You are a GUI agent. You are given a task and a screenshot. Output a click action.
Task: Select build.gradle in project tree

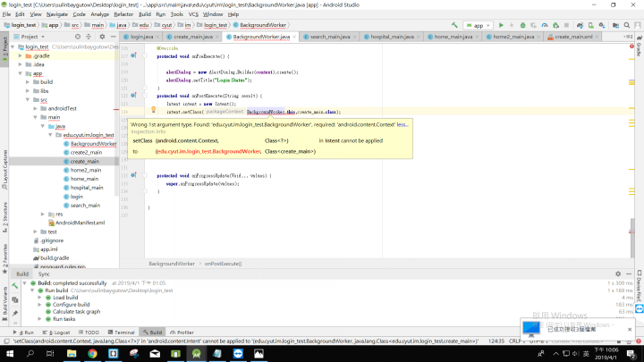coord(55,257)
